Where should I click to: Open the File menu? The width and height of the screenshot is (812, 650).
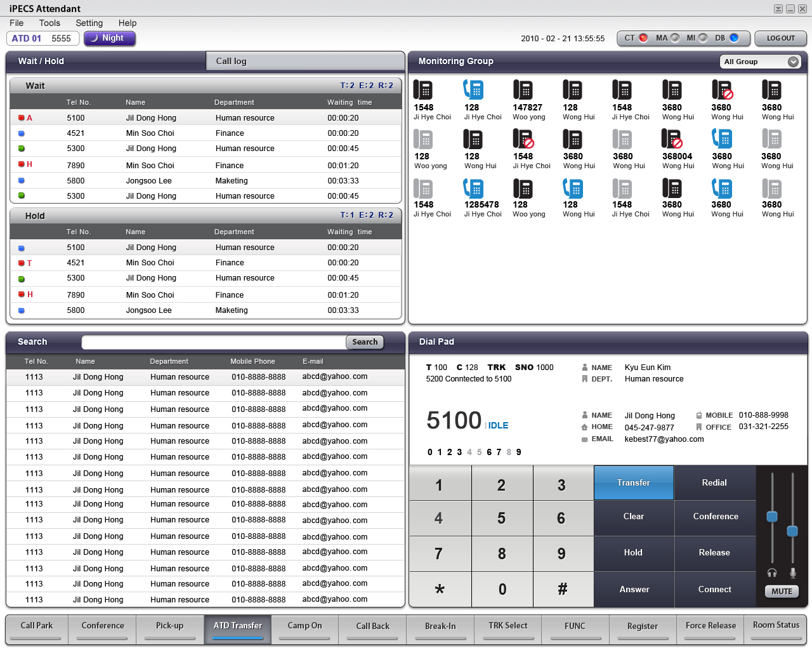coord(16,23)
